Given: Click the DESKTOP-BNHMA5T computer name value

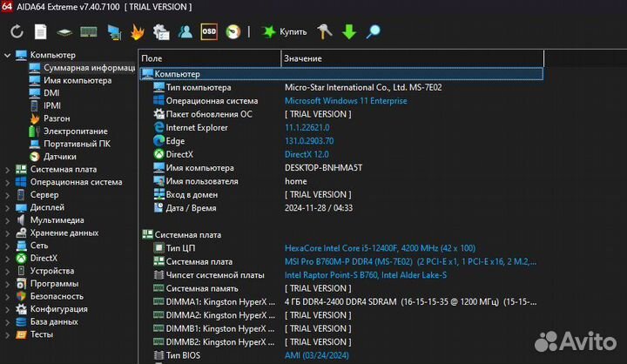Looking at the screenshot, I should click(323, 167).
